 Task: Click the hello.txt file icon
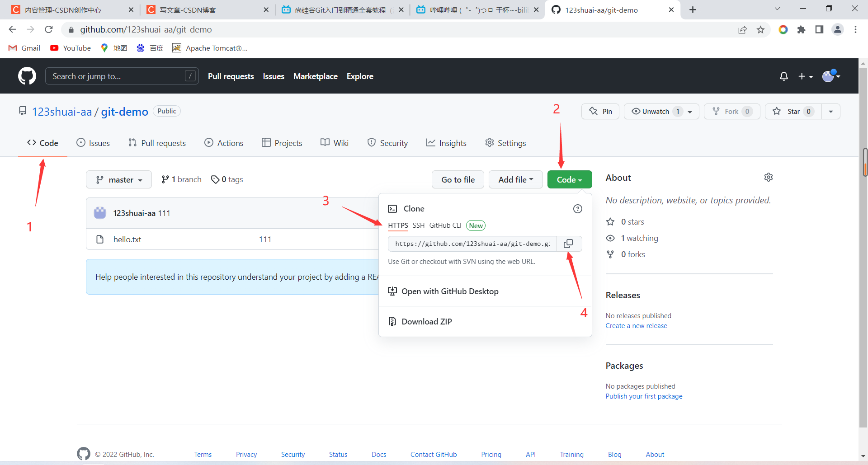click(100, 239)
